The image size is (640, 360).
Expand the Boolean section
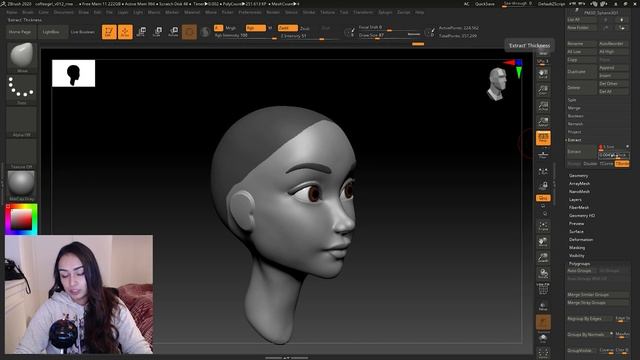tap(576, 116)
